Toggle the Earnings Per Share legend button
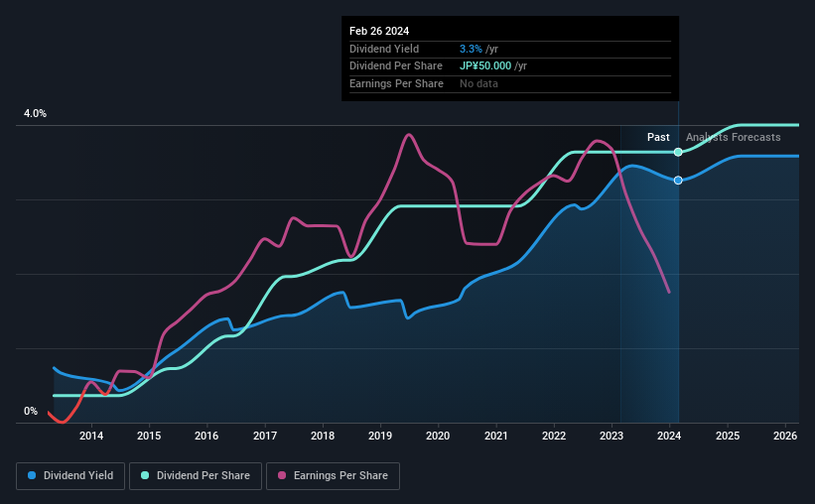 [x=334, y=476]
